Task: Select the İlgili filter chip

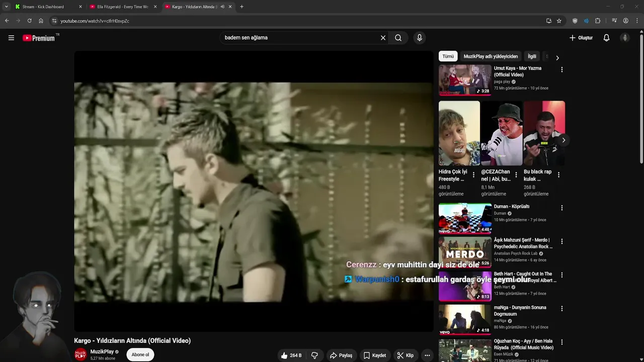Action: click(532, 56)
